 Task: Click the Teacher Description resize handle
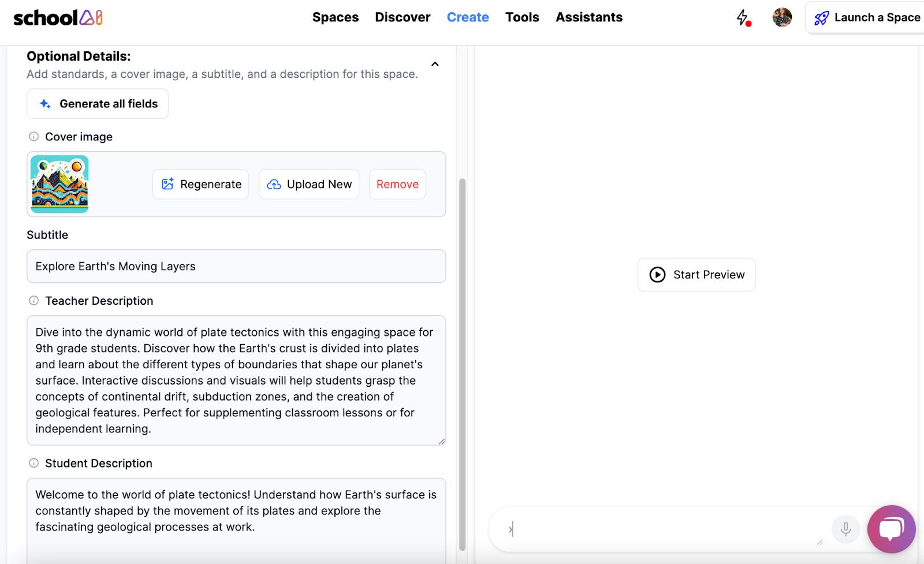click(442, 442)
